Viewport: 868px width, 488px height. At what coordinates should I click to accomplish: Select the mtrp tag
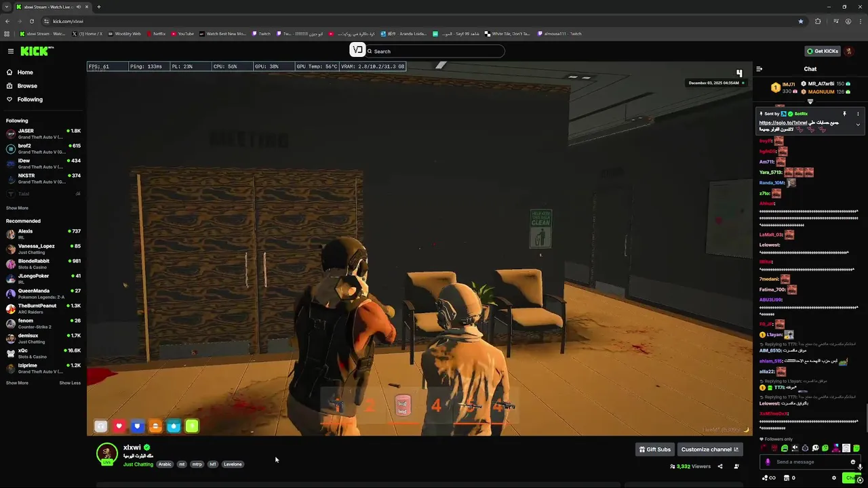197,464
